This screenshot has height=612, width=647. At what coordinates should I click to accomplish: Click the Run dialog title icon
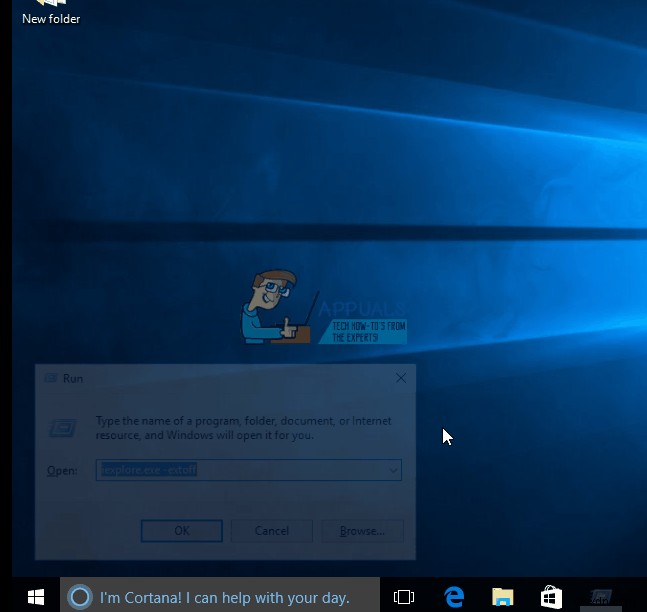click(x=51, y=378)
